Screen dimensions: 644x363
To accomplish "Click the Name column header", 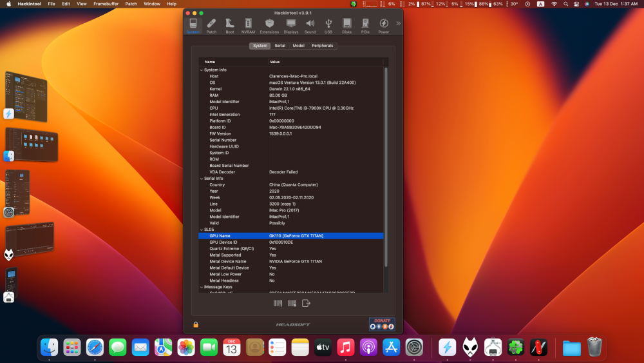I will click(233, 62).
